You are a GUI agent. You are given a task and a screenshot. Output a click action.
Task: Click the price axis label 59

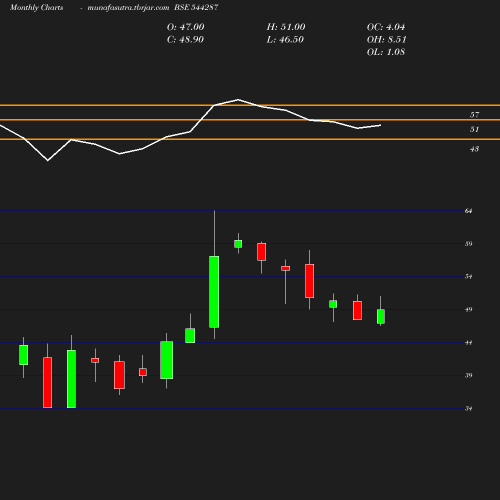468,244
